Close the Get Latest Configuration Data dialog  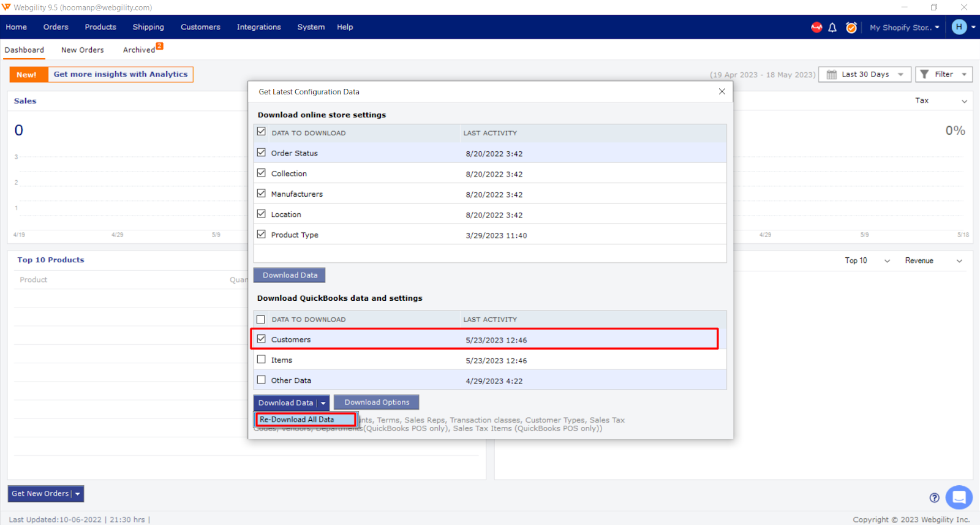click(722, 91)
